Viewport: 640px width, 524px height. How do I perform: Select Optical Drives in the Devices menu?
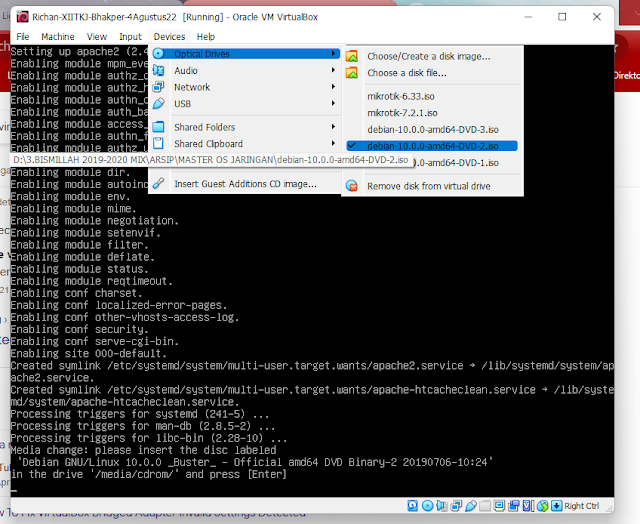tap(246, 54)
